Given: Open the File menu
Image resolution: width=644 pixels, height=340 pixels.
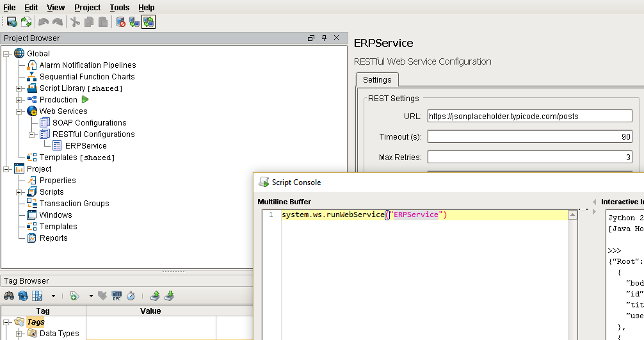Looking at the screenshot, I should [x=10, y=8].
